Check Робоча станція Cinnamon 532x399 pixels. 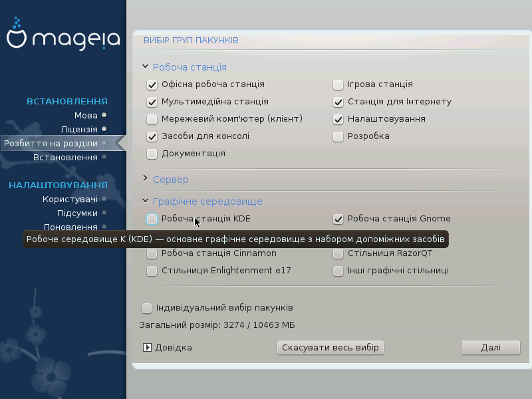pos(152,253)
